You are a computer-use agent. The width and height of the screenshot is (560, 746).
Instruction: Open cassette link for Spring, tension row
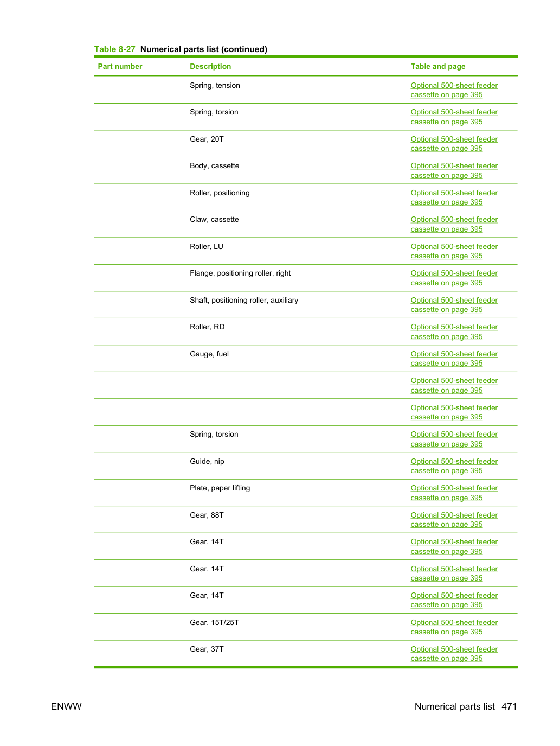[x=454, y=90]
